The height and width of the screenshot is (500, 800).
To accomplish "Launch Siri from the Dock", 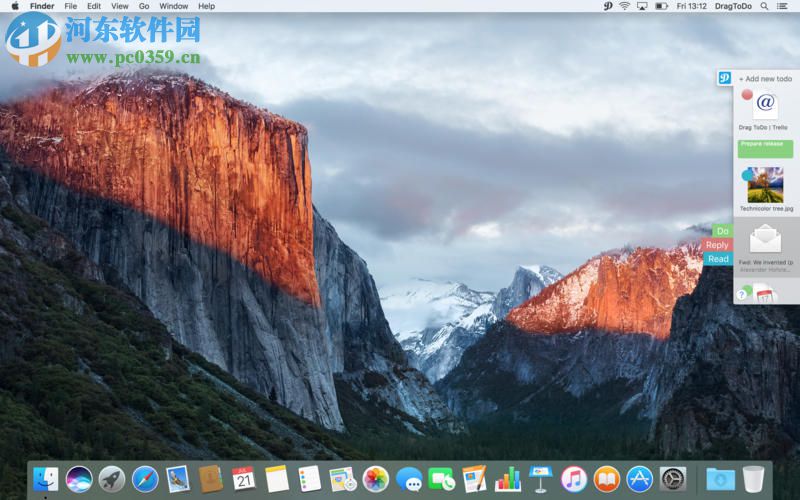I will click(79, 479).
